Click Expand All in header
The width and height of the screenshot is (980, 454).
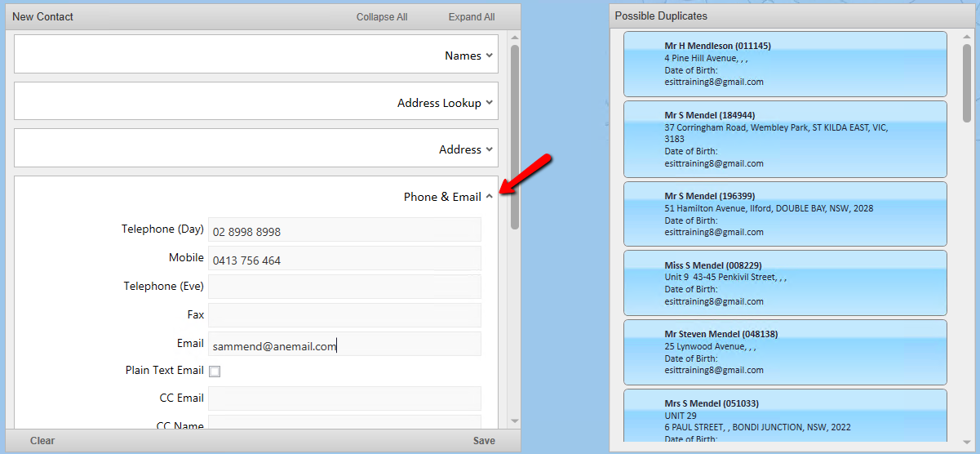[471, 17]
